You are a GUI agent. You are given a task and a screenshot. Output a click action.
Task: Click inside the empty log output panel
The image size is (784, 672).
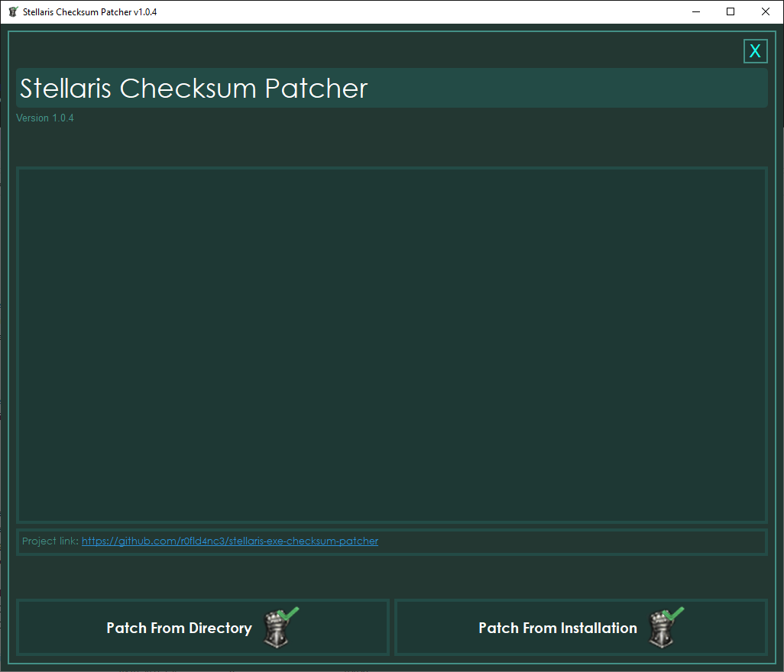(392, 345)
